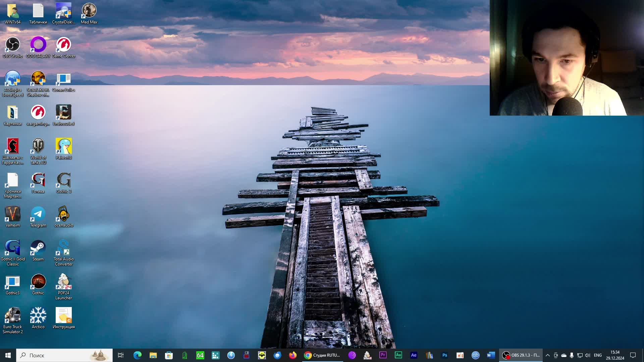Switch to Chrome Студия RUTU... taskbar window

[x=322, y=355]
